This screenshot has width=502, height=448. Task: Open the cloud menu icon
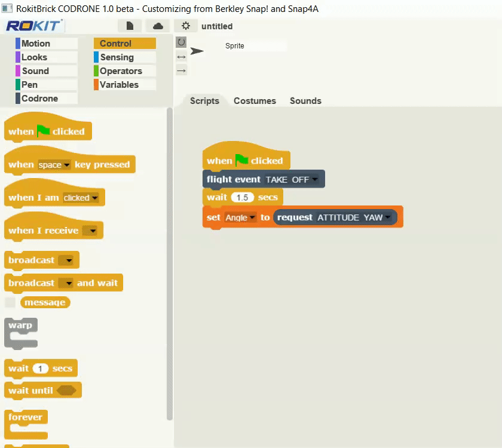click(x=158, y=26)
